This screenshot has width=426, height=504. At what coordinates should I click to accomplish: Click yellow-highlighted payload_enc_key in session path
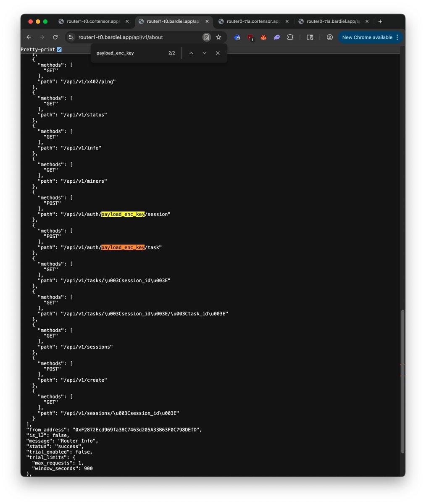(x=123, y=214)
